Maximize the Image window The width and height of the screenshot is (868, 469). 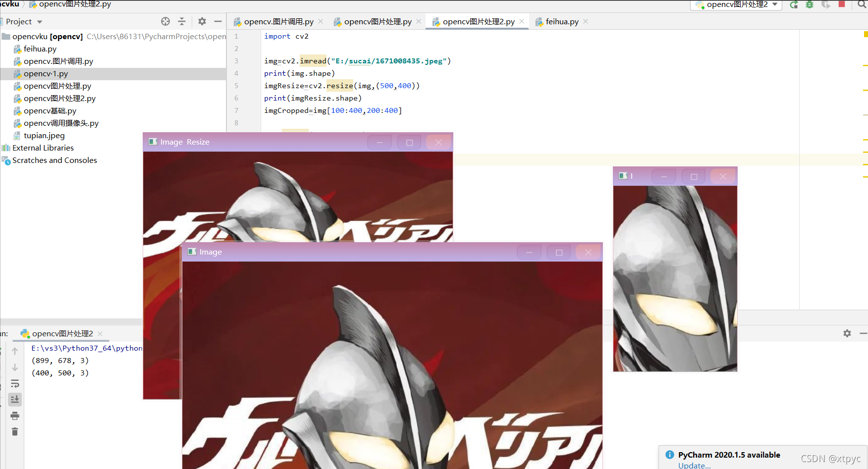(x=559, y=252)
